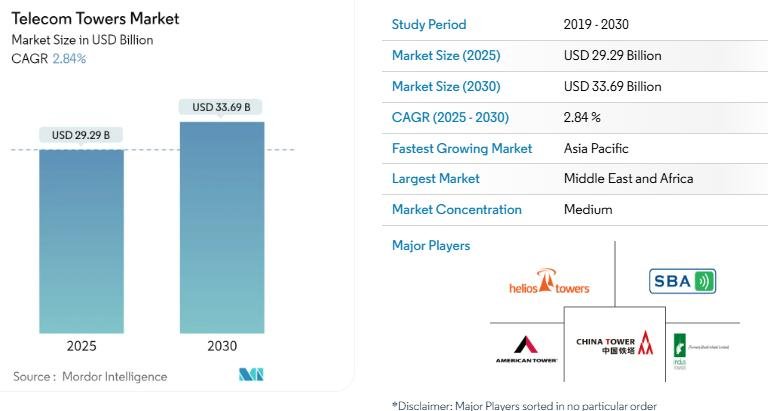Click the Helios Towers logo
This screenshot has width=768, height=411.
[x=549, y=283]
